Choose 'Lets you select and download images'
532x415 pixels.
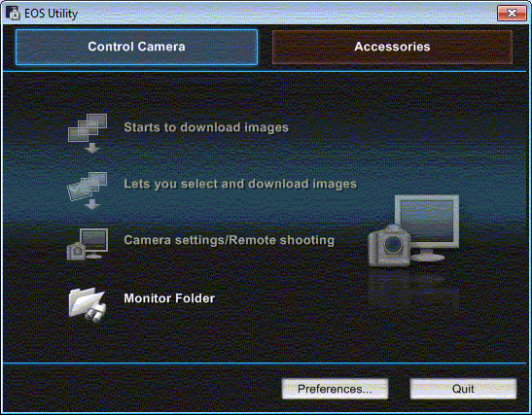[240, 184]
